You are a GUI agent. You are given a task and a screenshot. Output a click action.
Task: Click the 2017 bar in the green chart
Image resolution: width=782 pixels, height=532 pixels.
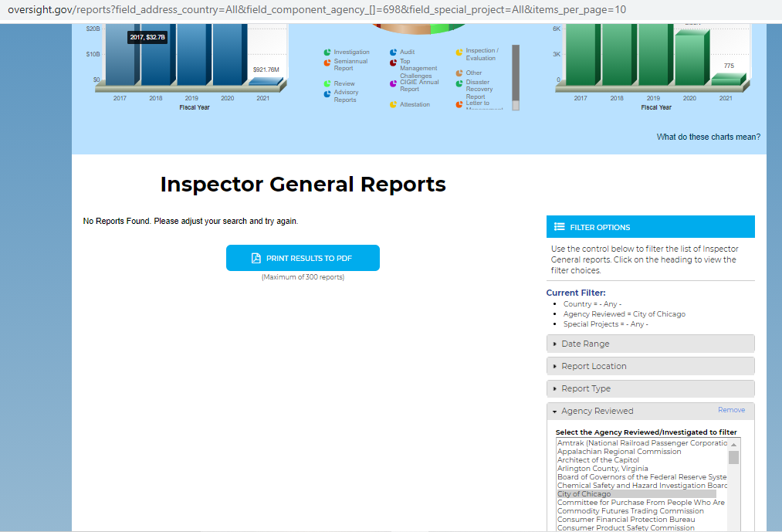click(584, 54)
